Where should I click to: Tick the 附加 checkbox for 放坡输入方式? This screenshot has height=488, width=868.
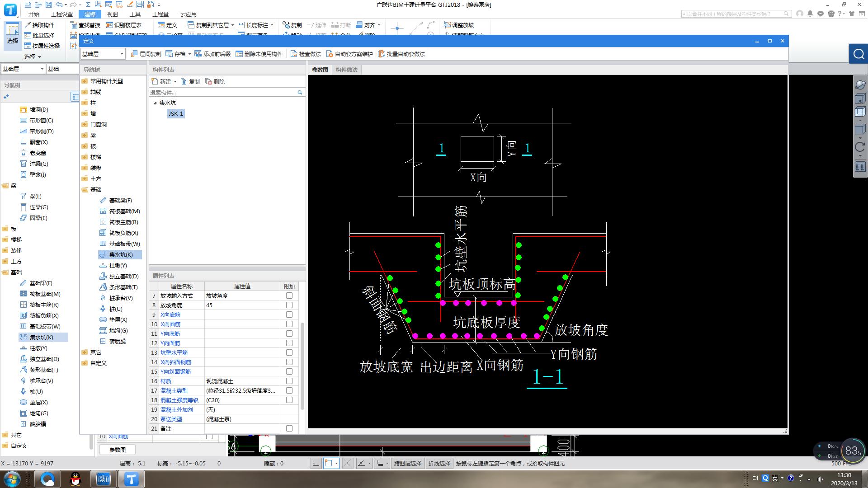(289, 296)
